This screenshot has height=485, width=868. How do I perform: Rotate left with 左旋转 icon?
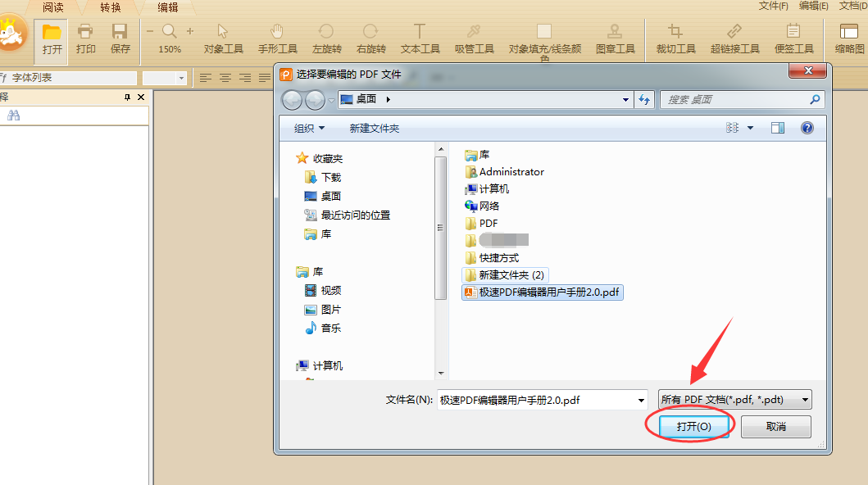326,39
